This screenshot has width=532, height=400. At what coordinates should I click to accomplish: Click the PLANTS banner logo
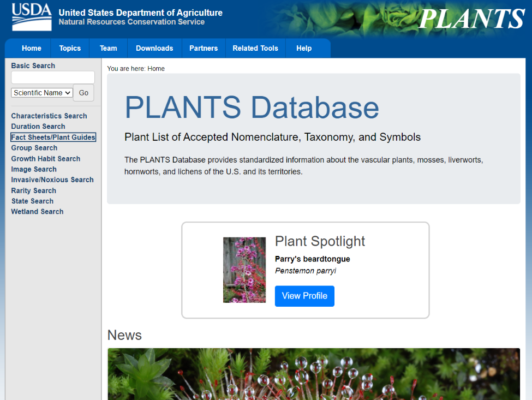[x=471, y=19]
